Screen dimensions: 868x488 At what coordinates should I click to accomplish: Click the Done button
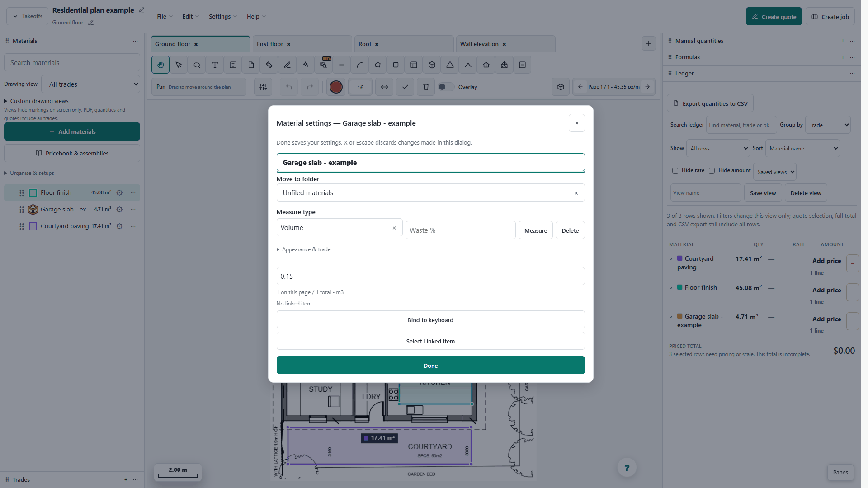430,366
